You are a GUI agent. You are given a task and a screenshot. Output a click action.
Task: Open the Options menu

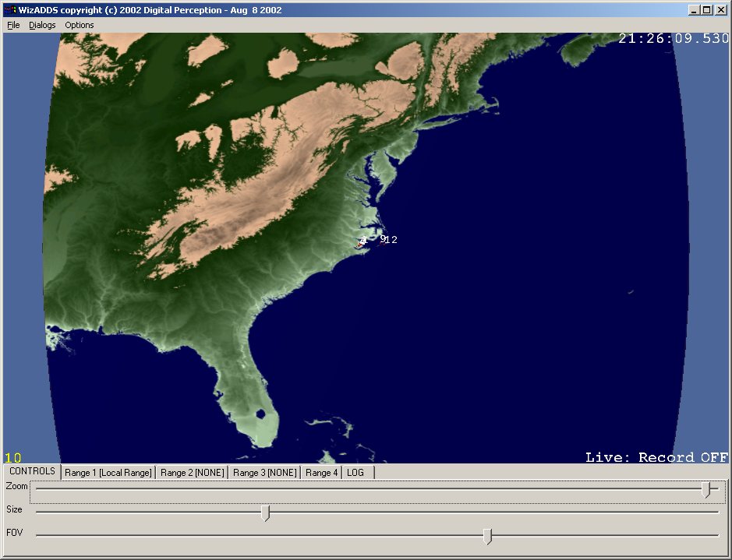coord(80,25)
